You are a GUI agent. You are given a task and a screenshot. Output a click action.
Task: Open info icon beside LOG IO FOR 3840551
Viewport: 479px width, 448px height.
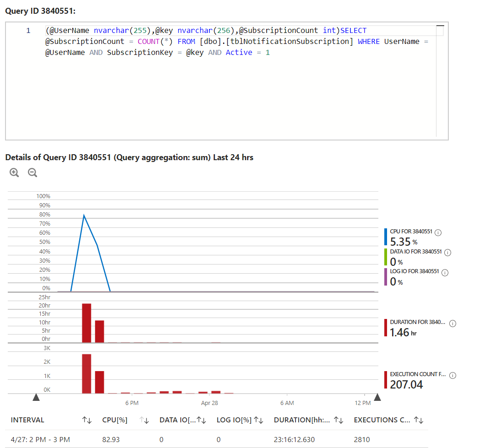pyautogui.click(x=444, y=272)
